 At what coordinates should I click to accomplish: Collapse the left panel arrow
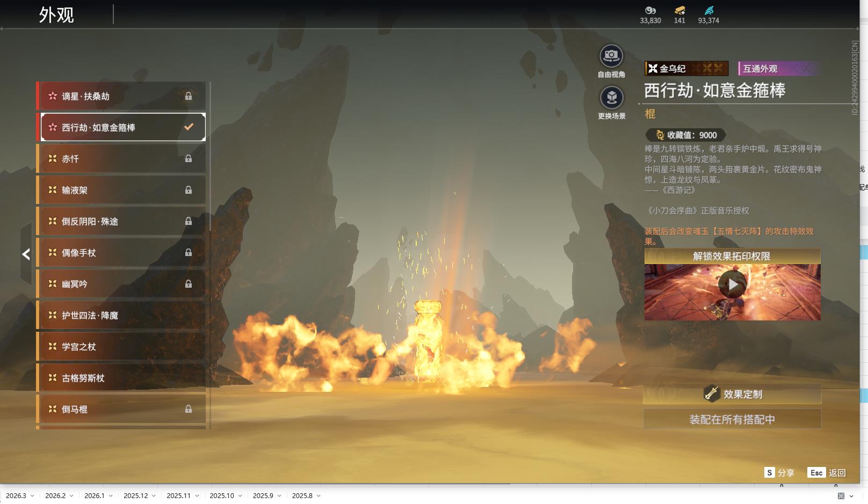tap(26, 254)
